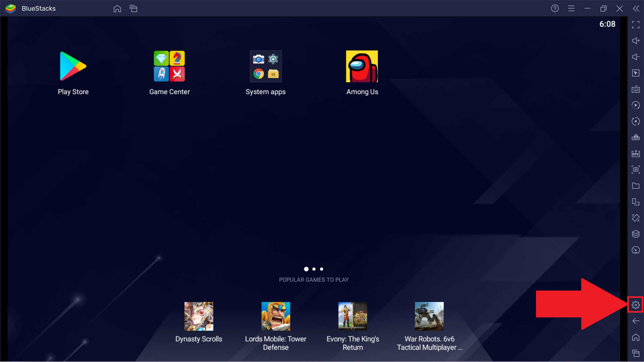This screenshot has height=362, width=644.
Task: Open recent apps icon at sidebar bottom
Action: 636,353
